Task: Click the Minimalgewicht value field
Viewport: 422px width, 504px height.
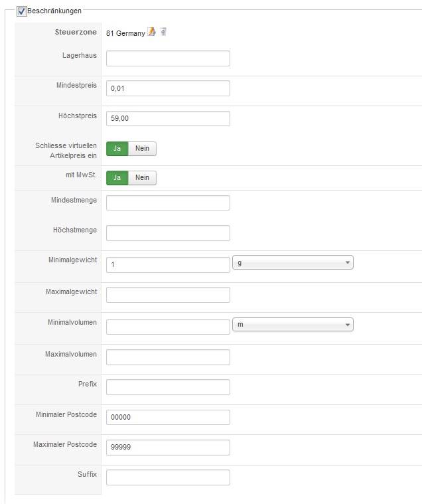Action: [x=168, y=264]
